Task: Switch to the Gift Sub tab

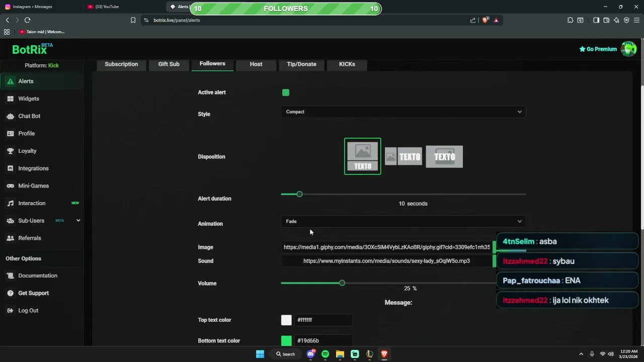Action: point(169,64)
